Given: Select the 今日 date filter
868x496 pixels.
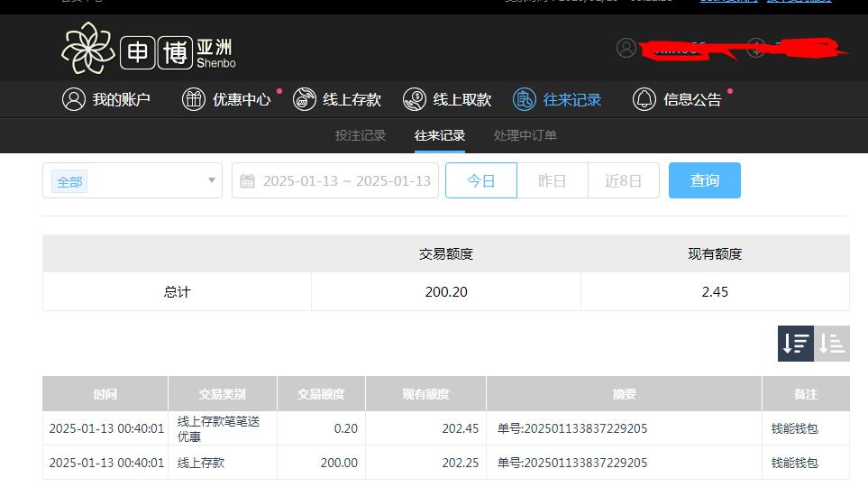Looking at the screenshot, I should click(x=481, y=180).
